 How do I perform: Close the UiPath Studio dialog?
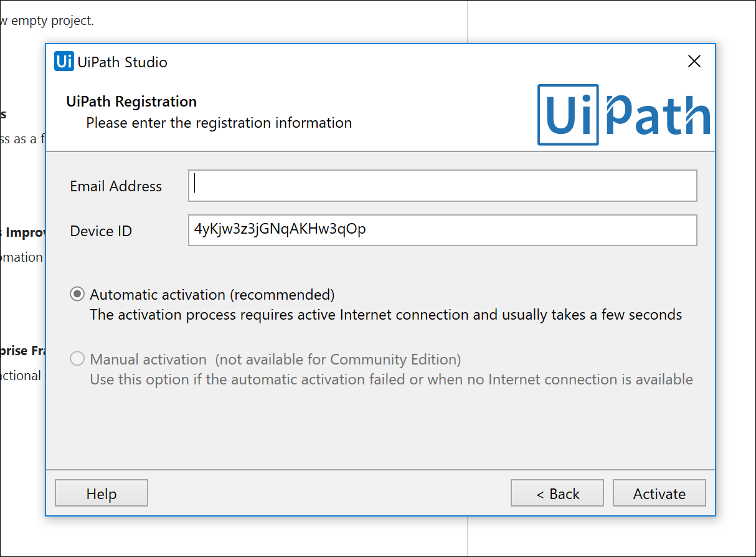(x=694, y=61)
